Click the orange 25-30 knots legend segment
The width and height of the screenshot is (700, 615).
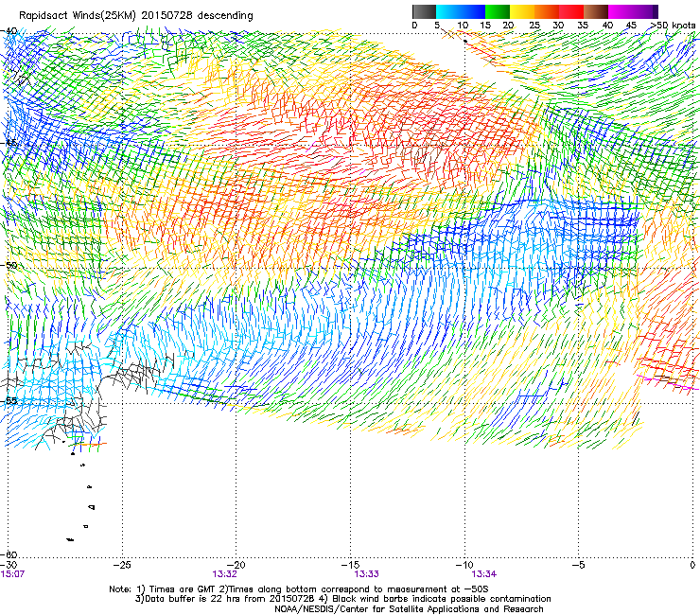[x=547, y=11]
